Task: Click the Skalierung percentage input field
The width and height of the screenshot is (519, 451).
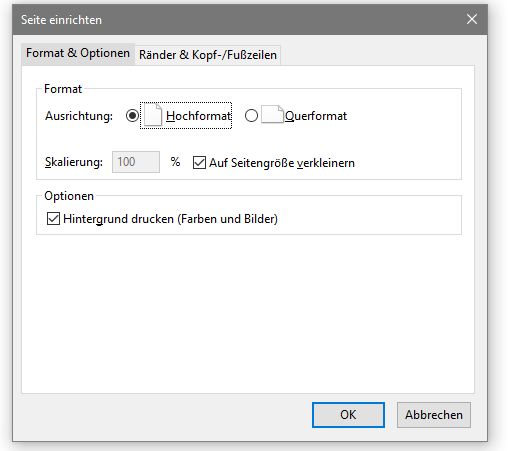Action: pyautogui.click(x=136, y=162)
